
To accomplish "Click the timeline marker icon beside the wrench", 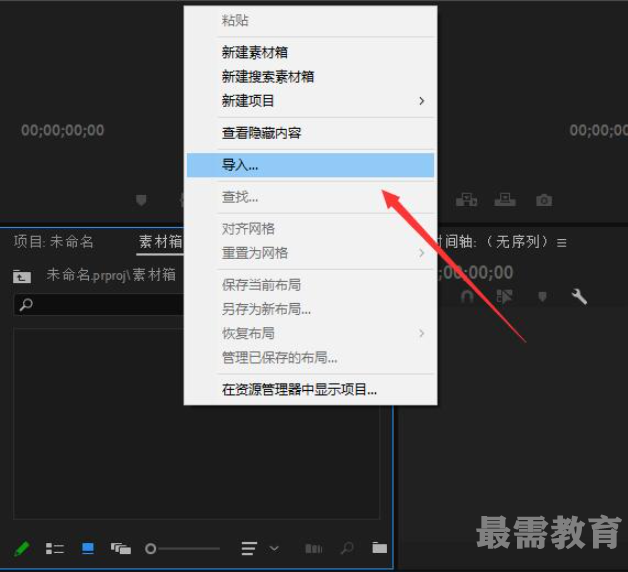I will coord(543,296).
